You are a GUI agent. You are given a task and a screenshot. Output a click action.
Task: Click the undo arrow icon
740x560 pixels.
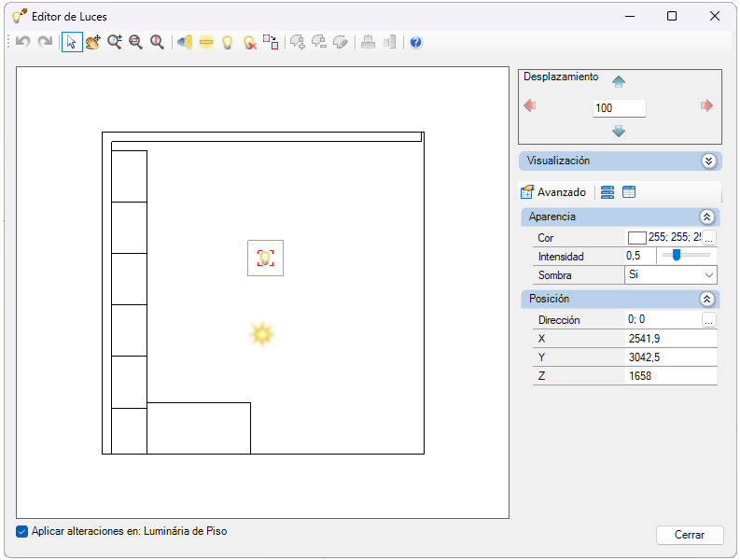pos(22,42)
